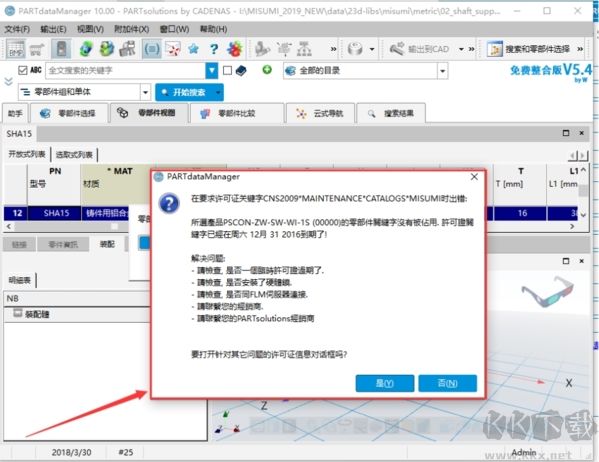Screen dimensions: 599x462
Task: Click the double-chevron collapse search icon
Action: point(8,81)
